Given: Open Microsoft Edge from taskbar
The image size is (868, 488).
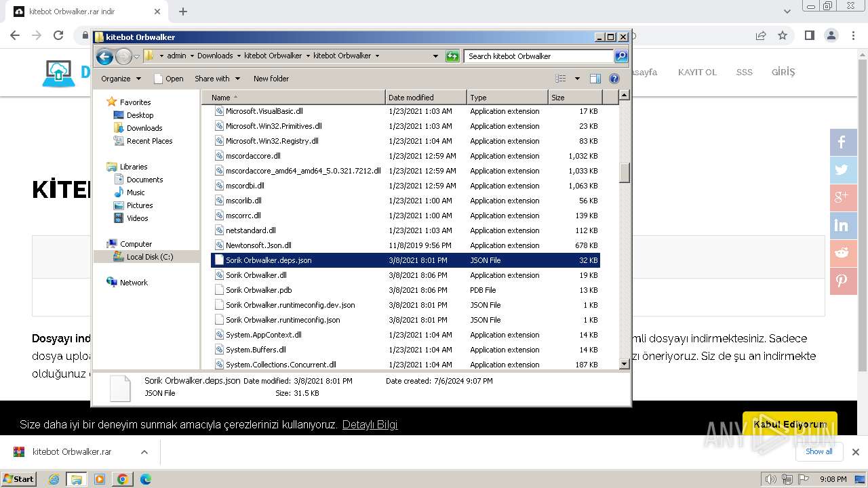Looking at the screenshot, I should pos(145,479).
